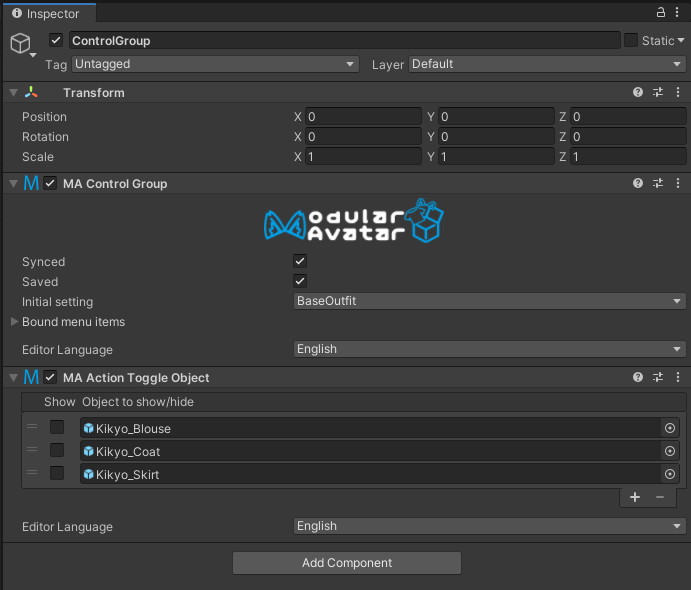Toggle the ControlGroup active checkbox
This screenshot has height=590, width=691.
point(56,40)
